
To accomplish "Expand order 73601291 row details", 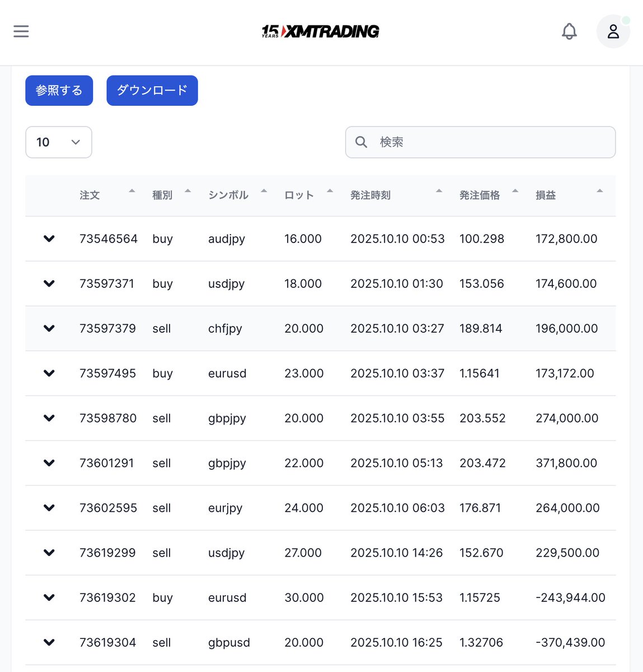I will (x=49, y=463).
